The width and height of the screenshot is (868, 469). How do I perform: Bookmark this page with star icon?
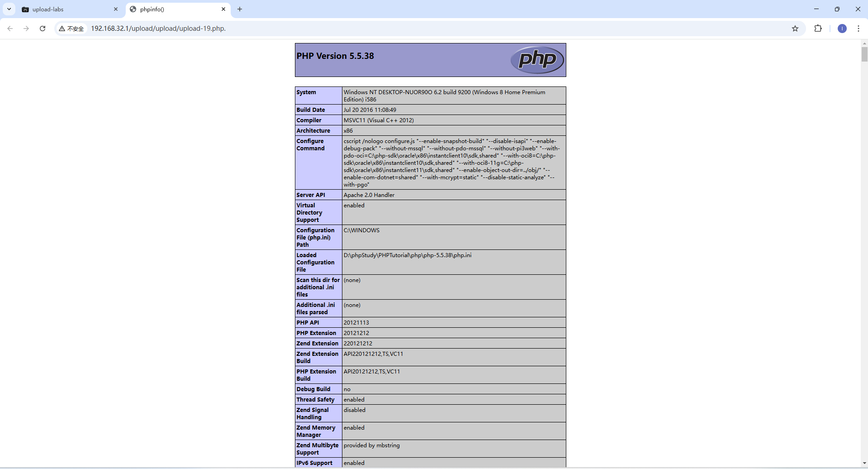point(795,29)
